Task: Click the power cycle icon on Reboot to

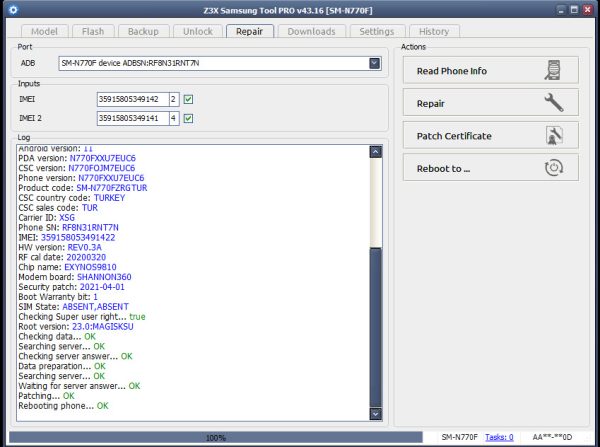Action: tap(554, 168)
